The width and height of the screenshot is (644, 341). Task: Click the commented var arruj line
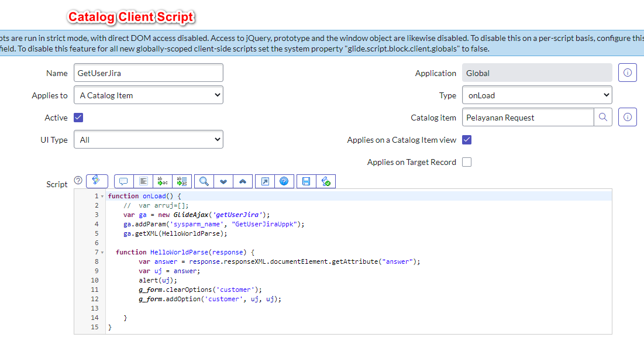[156, 205]
